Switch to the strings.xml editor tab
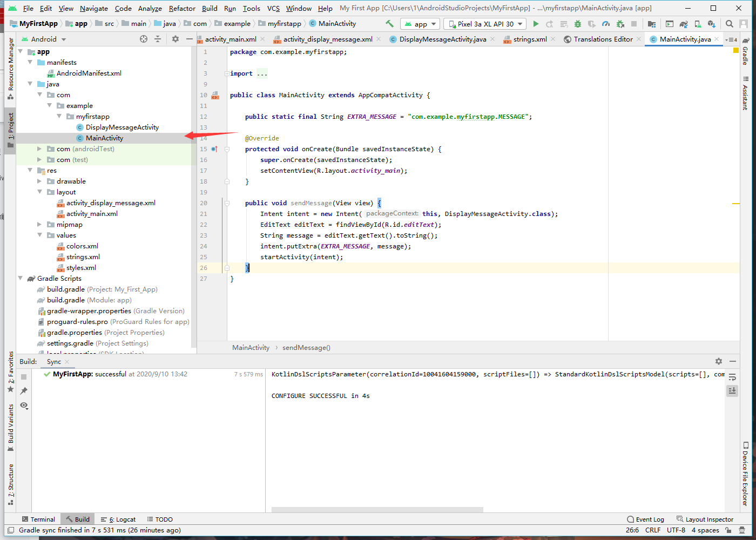The width and height of the screenshot is (756, 540). (x=530, y=39)
